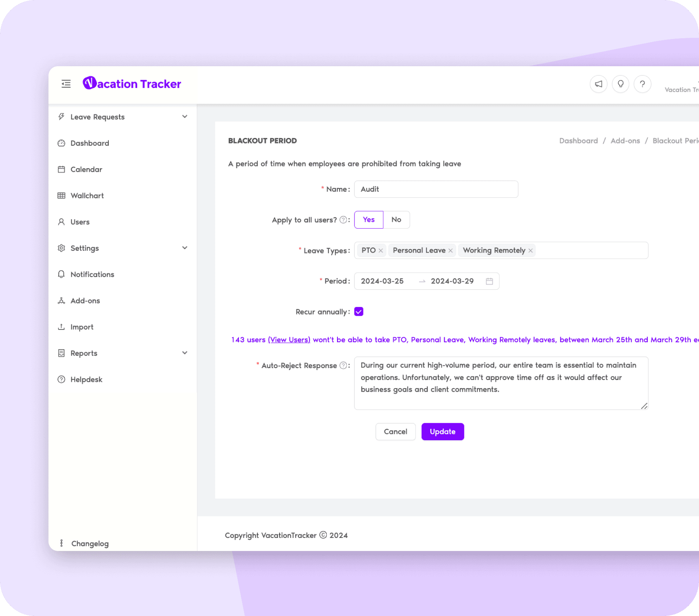Open help via the question mark icon
This screenshot has height=616, width=699.
pyautogui.click(x=642, y=84)
